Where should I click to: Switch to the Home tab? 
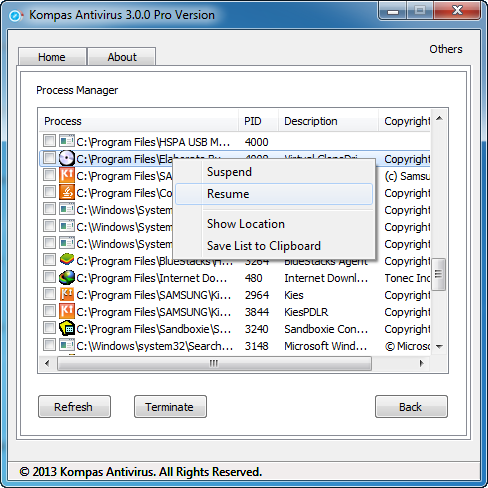[52, 57]
